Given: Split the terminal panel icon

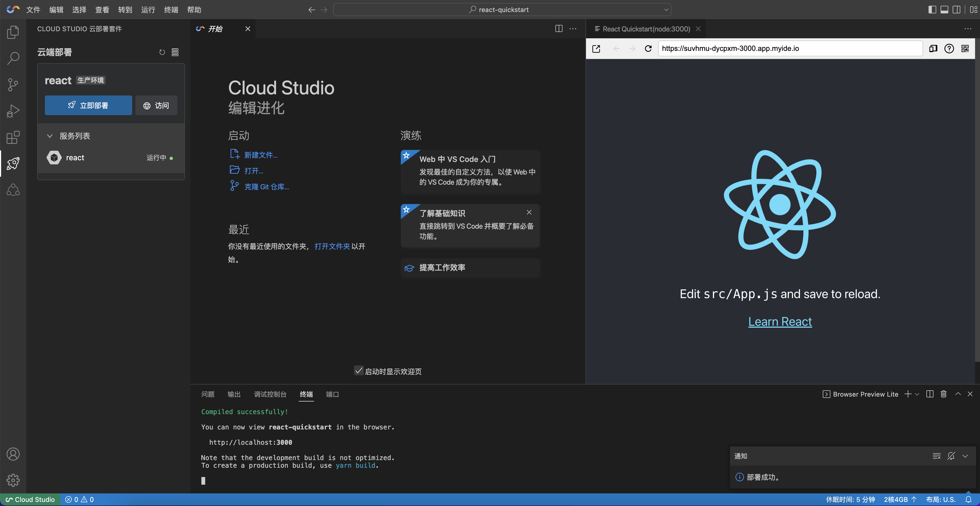Looking at the screenshot, I should point(930,394).
